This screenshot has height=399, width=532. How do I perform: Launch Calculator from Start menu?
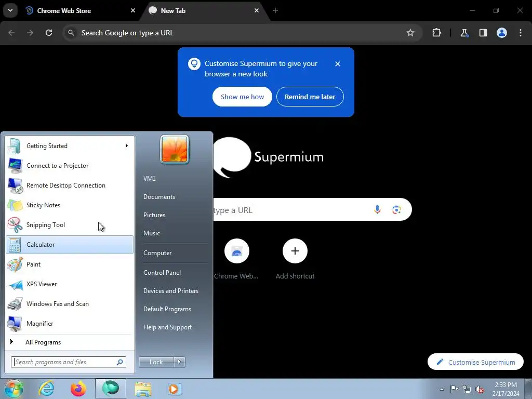pyautogui.click(x=70, y=245)
